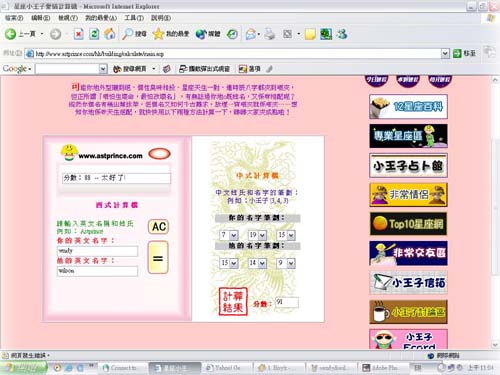Screen dimensions: 500x375
Task: Open the professional zodiac zone banner
Action: tap(408, 136)
